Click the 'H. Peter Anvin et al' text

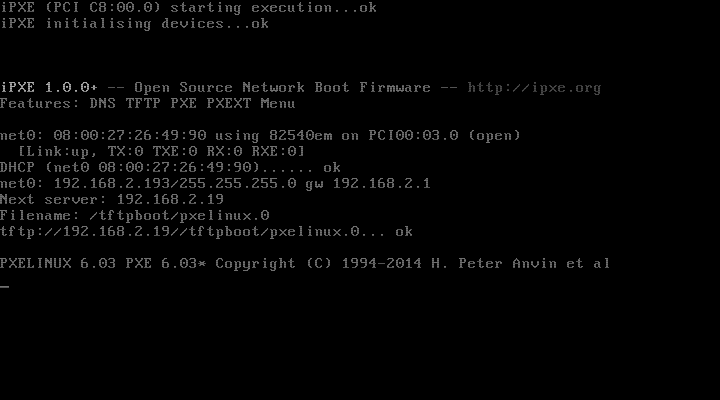[521, 264]
